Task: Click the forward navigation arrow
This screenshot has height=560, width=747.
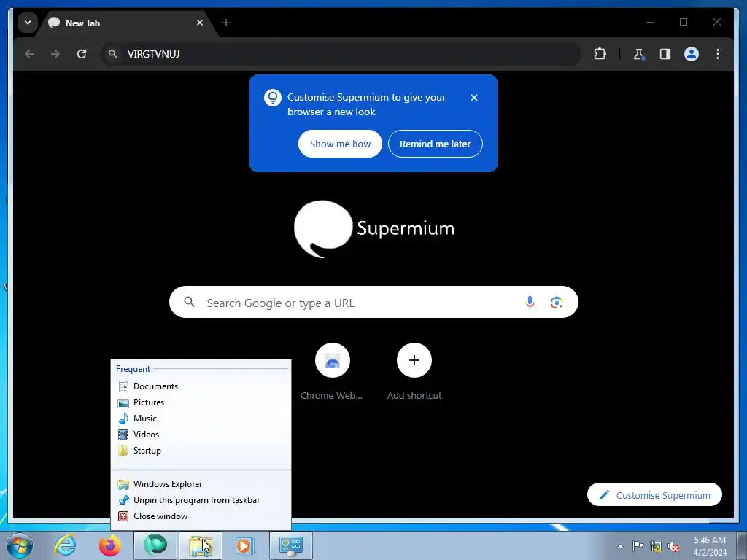Action: (55, 54)
